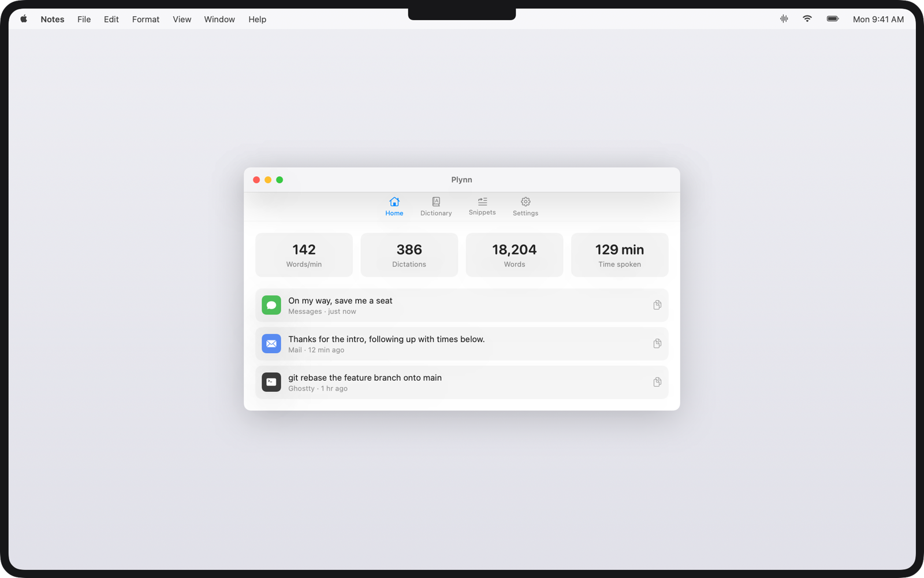Copy the 'git rebase' dictation text
924x578 pixels.
pyautogui.click(x=657, y=382)
